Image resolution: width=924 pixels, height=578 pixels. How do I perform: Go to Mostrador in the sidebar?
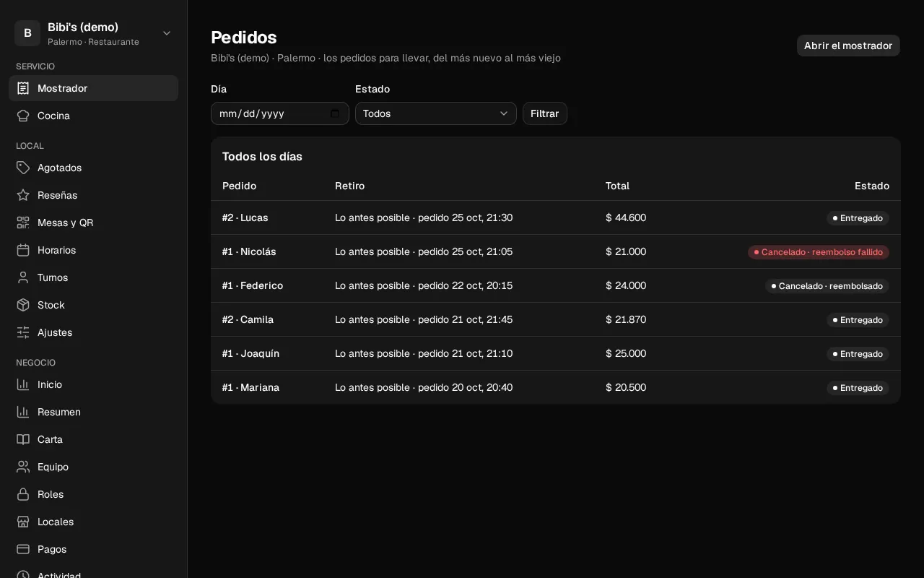pos(93,88)
